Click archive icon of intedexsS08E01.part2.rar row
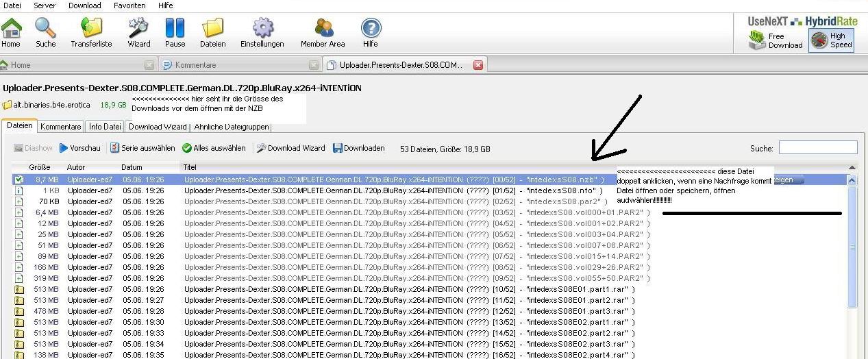This screenshot has height=359, width=868. click(19, 300)
